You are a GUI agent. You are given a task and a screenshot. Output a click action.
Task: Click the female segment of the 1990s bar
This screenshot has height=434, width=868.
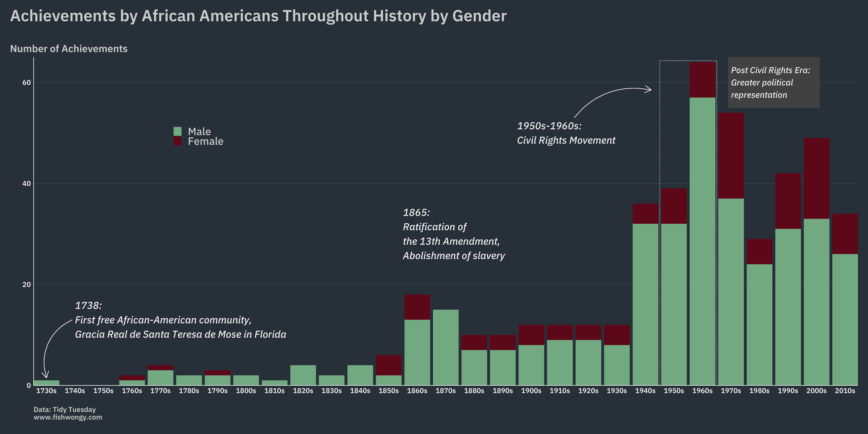point(788,201)
